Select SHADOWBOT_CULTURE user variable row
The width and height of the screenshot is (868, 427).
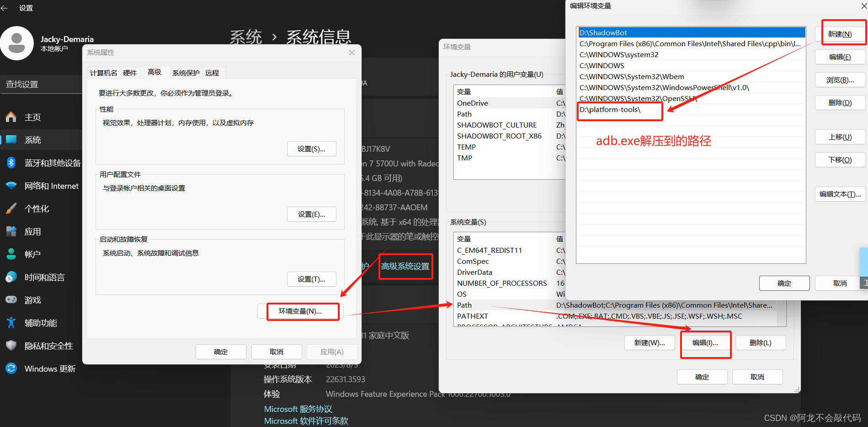coord(510,125)
